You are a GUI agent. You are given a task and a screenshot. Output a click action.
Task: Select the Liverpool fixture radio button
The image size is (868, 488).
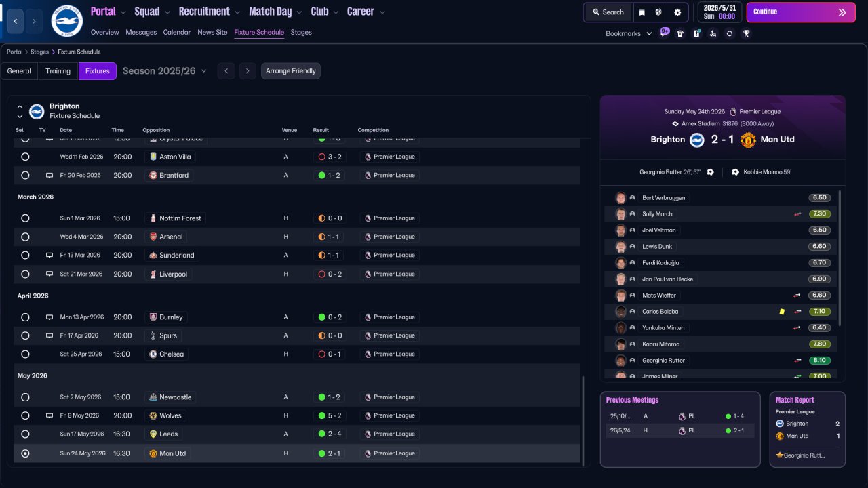[x=25, y=274]
